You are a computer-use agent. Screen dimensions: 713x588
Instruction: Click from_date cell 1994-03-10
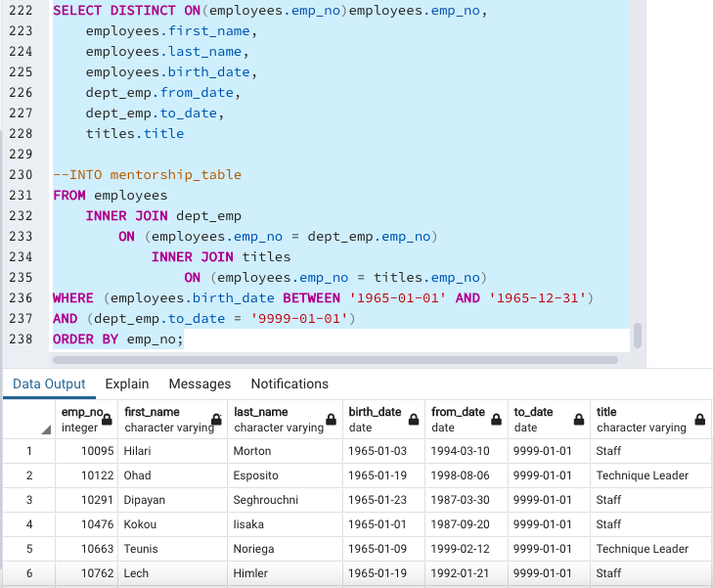point(467,451)
